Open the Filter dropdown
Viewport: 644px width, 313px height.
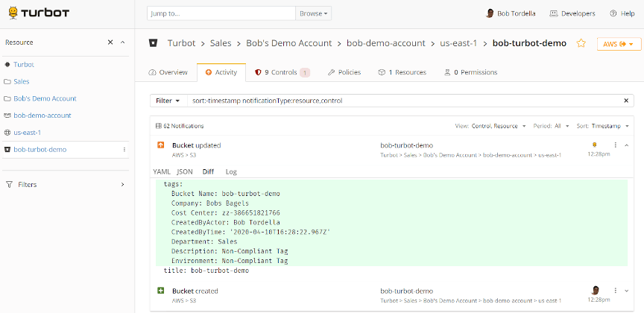(168, 101)
